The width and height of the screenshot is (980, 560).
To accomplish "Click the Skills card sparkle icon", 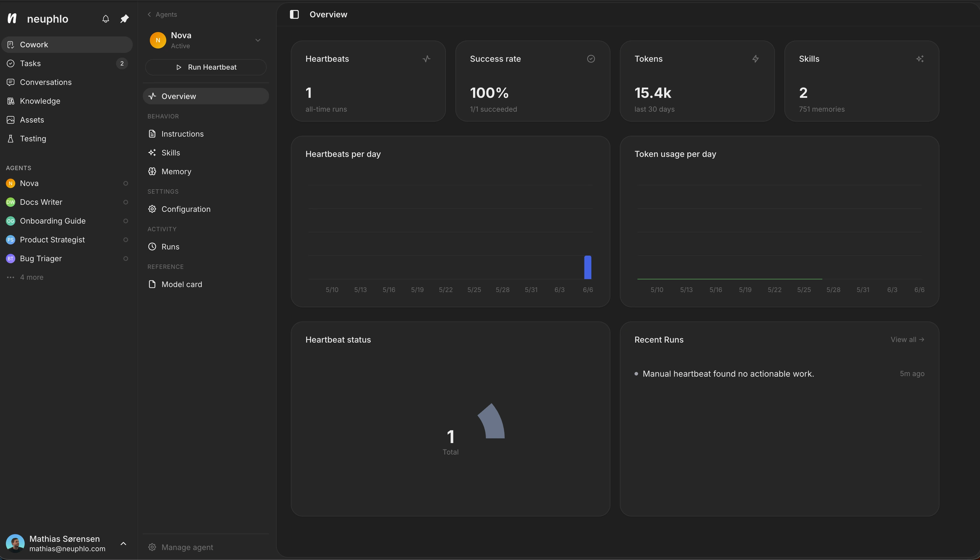I will (x=920, y=59).
